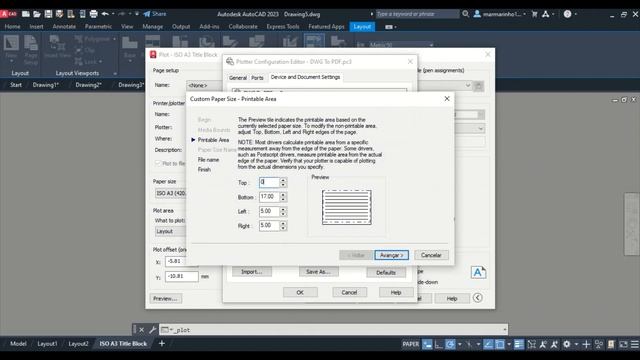640x360 pixels.
Task: Click Import button in Plotter Configuration Editor
Action: (x=251, y=272)
